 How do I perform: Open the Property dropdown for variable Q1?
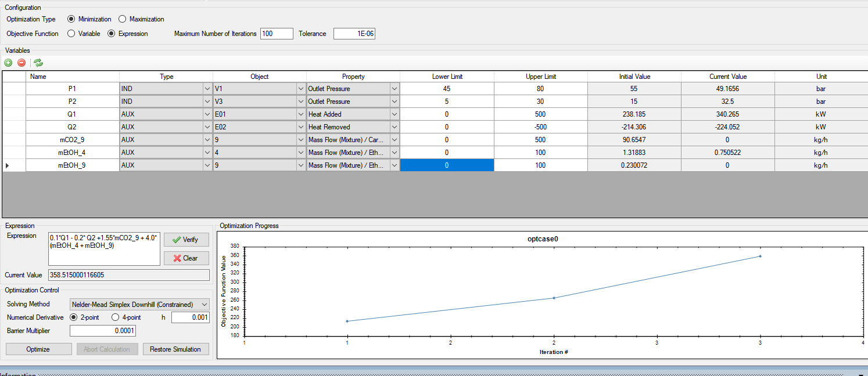(394, 114)
